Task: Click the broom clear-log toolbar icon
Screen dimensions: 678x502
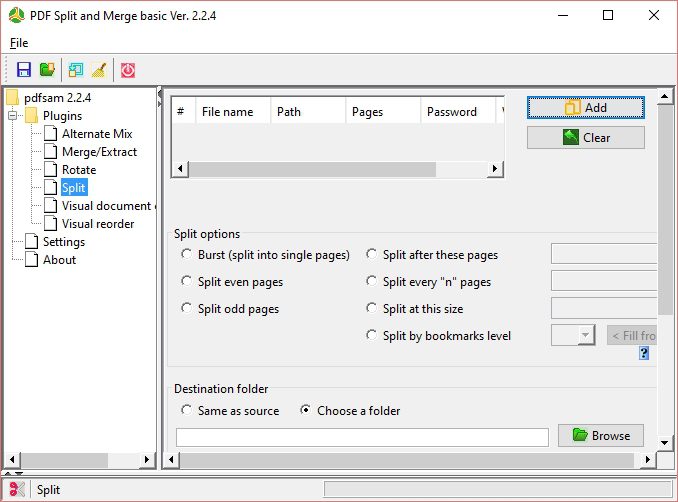Action: click(x=99, y=70)
